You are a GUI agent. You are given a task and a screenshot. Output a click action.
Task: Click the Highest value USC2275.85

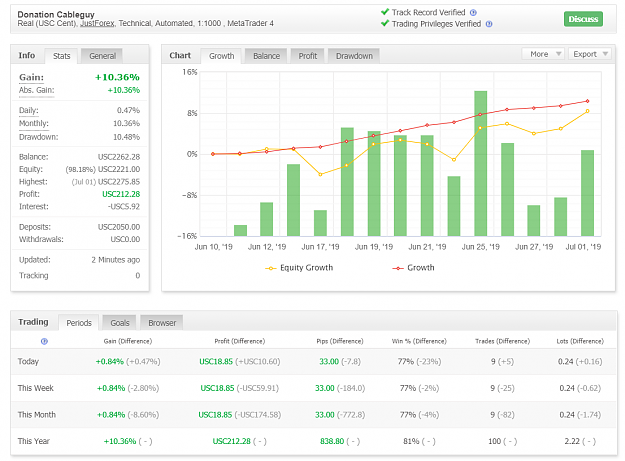tap(119, 182)
